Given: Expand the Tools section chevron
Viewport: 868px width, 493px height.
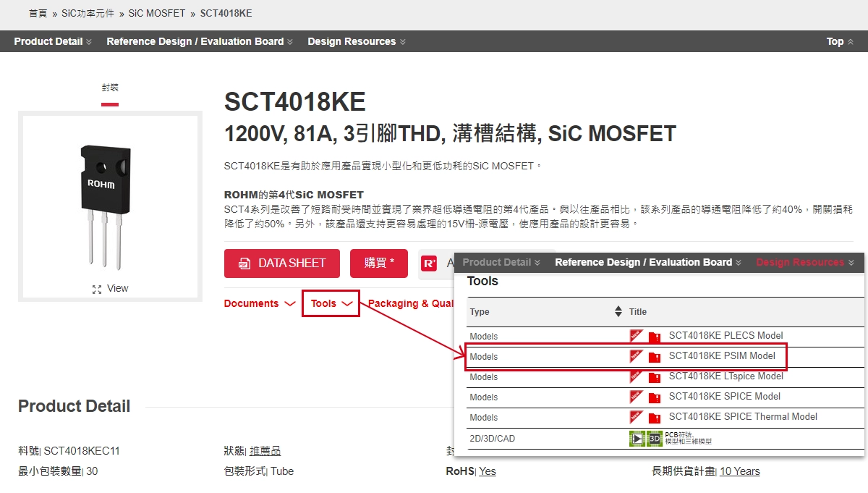Looking at the screenshot, I should coord(347,304).
